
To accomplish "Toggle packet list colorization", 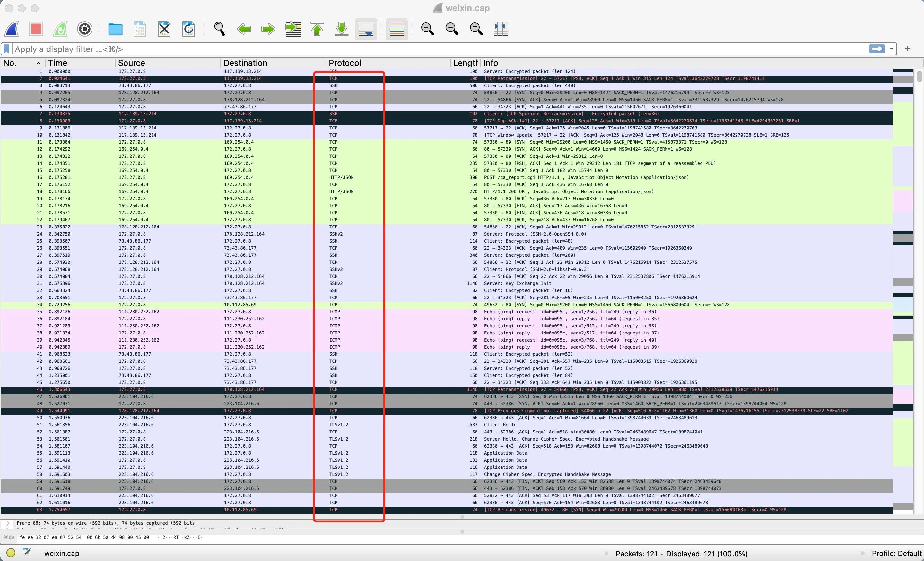I will [x=397, y=29].
